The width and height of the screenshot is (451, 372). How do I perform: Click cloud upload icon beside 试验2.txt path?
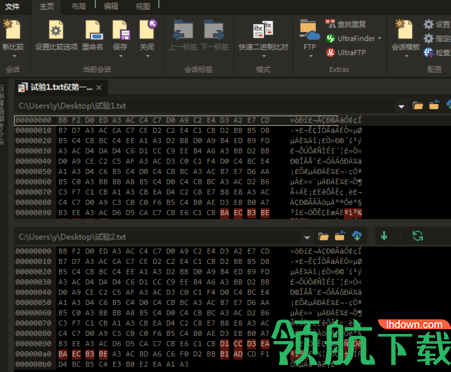click(x=357, y=236)
